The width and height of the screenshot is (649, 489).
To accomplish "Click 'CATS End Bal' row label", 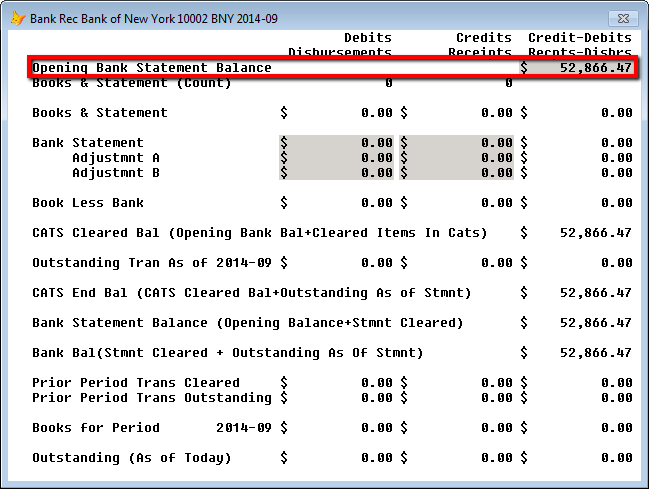I will tap(252, 293).
